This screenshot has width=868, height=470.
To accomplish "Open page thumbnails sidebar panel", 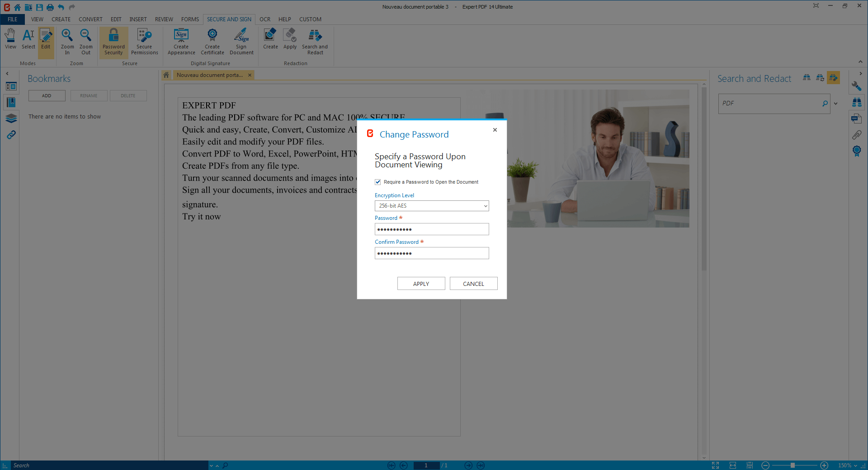I will [11, 86].
